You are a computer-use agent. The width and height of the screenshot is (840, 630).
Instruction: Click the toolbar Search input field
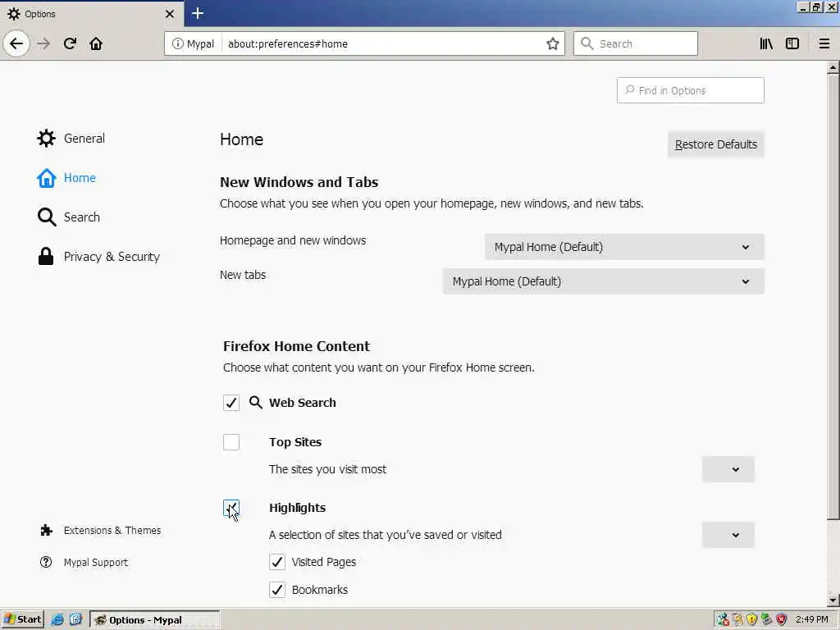(x=636, y=43)
